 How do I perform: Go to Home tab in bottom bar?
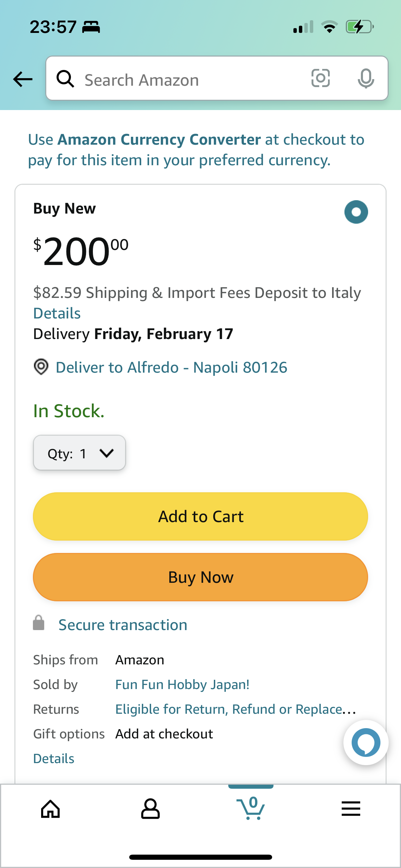tap(50, 809)
